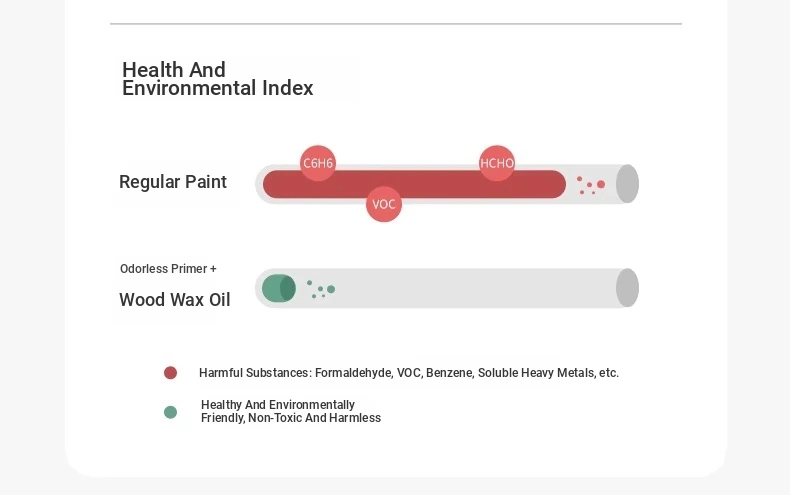This screenshot has height=495, width=790.
Task: Click the Odorless Primer + text
Action: pos(168,269)
